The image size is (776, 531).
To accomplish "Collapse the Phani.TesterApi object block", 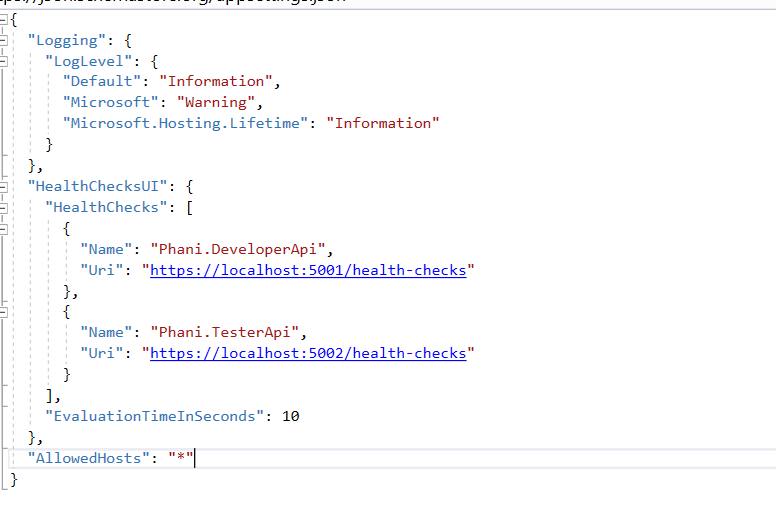I will [x=3, y=312].
